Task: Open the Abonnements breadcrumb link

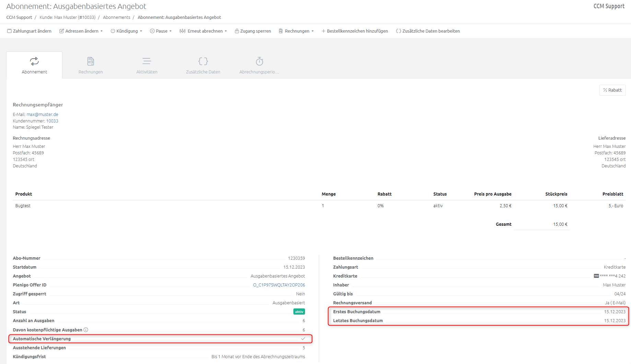Action: click(x=117, y=17)
